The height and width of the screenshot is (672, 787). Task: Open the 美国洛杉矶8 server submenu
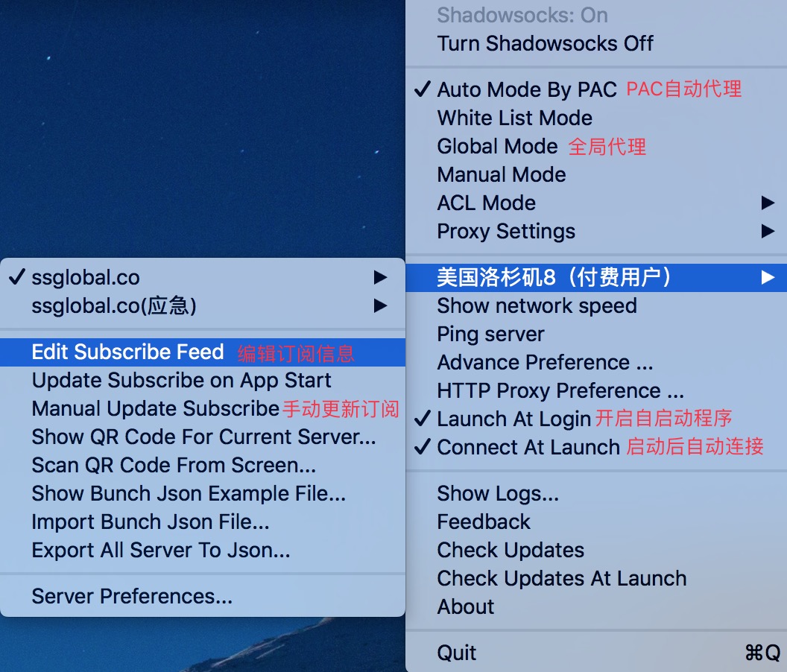click(595, 278)
